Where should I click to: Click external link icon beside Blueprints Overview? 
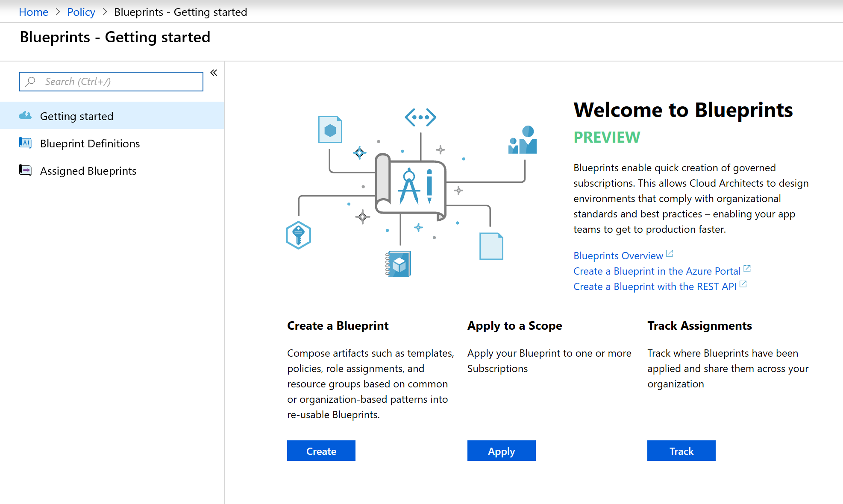670,253
